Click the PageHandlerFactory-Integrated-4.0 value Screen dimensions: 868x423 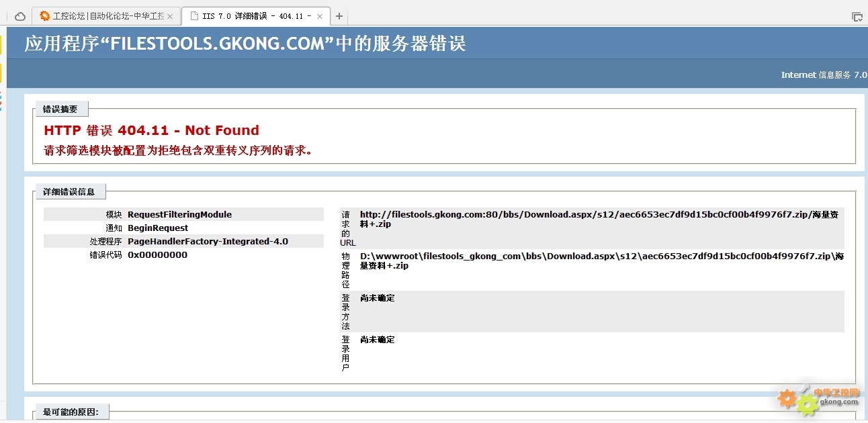[x=208, y=242]
